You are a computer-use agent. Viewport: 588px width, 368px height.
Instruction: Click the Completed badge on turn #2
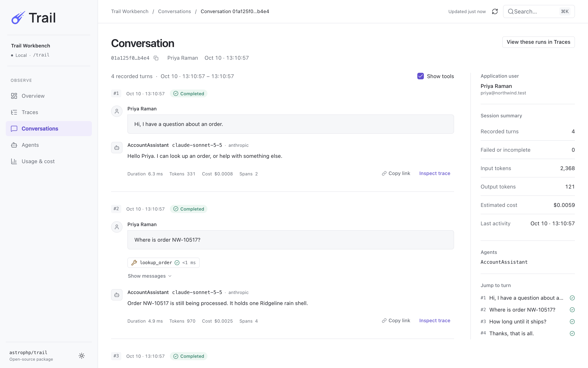[x=189, y=209]
